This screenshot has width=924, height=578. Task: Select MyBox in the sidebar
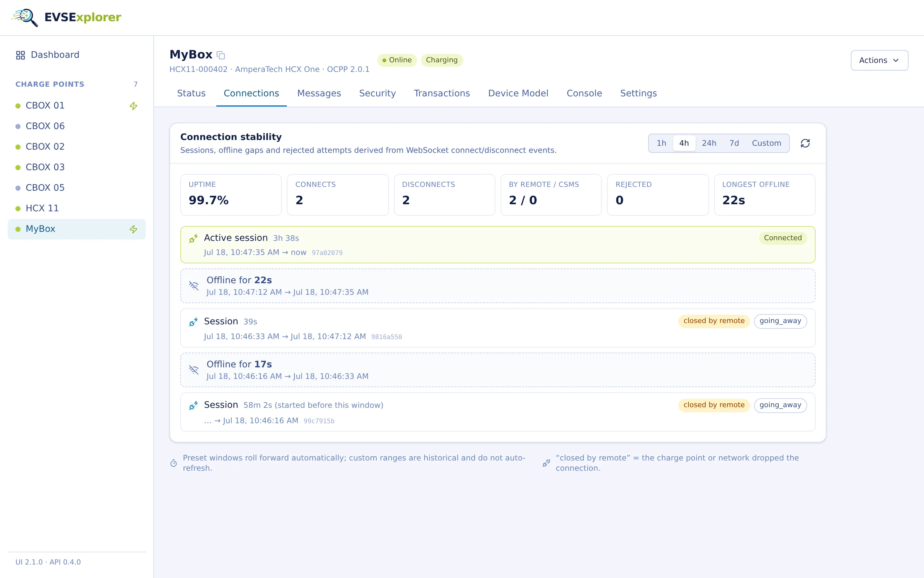click(x=76, y=229)
